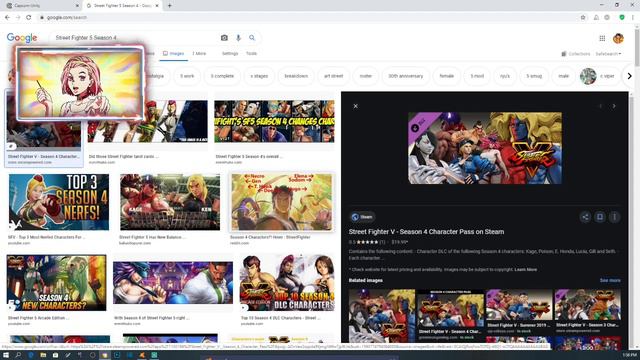
Task: Click the camera search-by-image icon
Action: (x=224, y=38)
